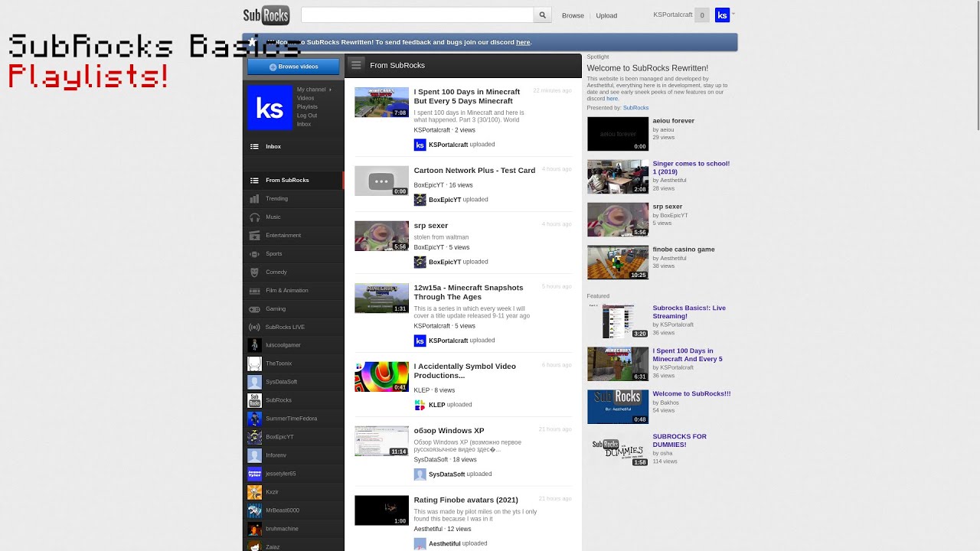Open 'Cartoon Network Plus - Test Card' video title

(475, 171)
